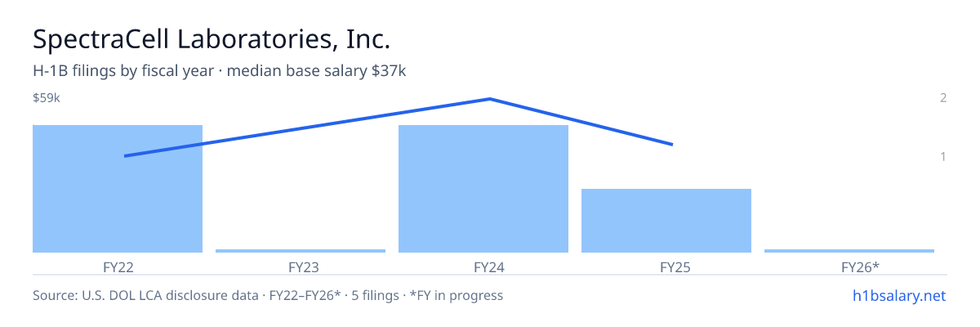Screen dimensions: 980x327
Task: Click the thin FY23 bar
Action: [x=301, y=251]
